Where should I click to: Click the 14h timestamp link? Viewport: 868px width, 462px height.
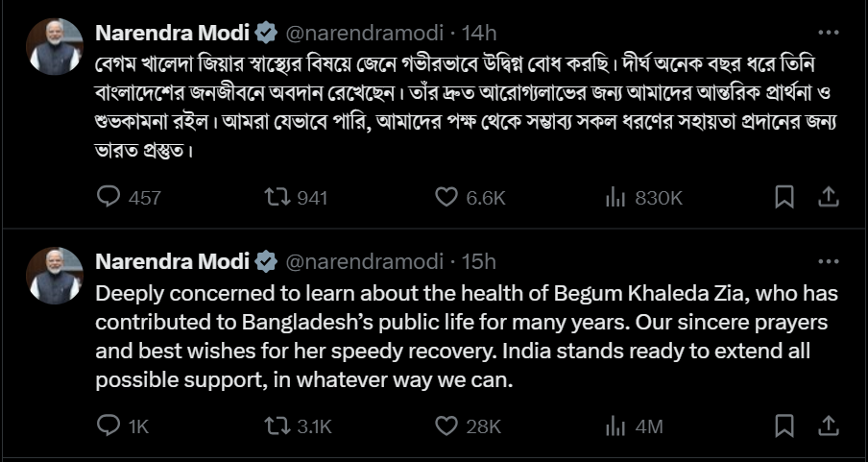pyautogui.click(x=479, y=34)
